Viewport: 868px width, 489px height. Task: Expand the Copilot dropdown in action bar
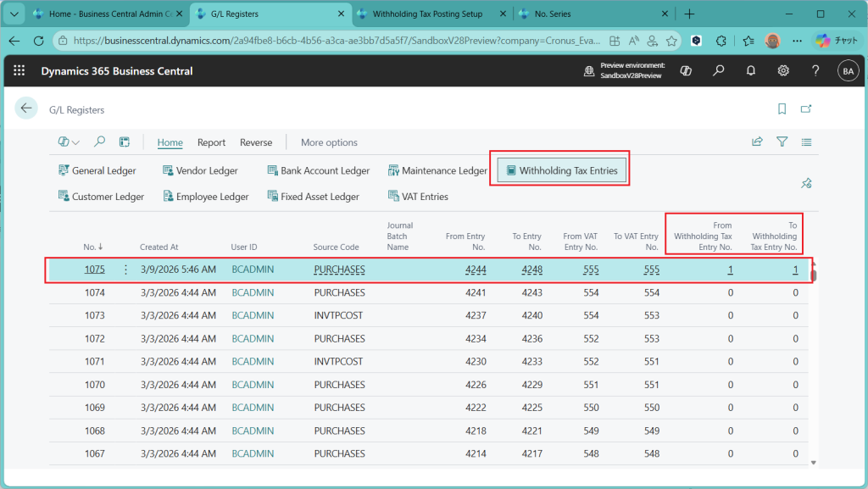[x=69, y=142]
